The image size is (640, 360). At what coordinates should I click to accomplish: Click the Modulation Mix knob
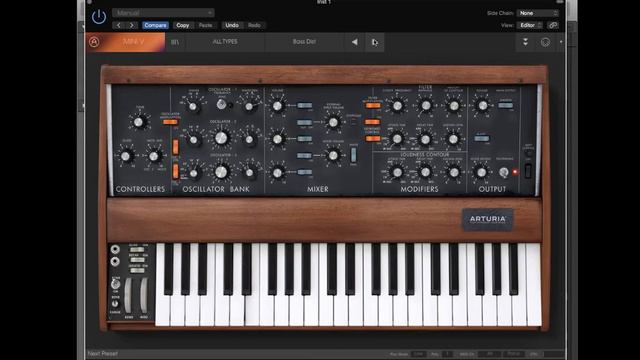[x=154, y=156]
